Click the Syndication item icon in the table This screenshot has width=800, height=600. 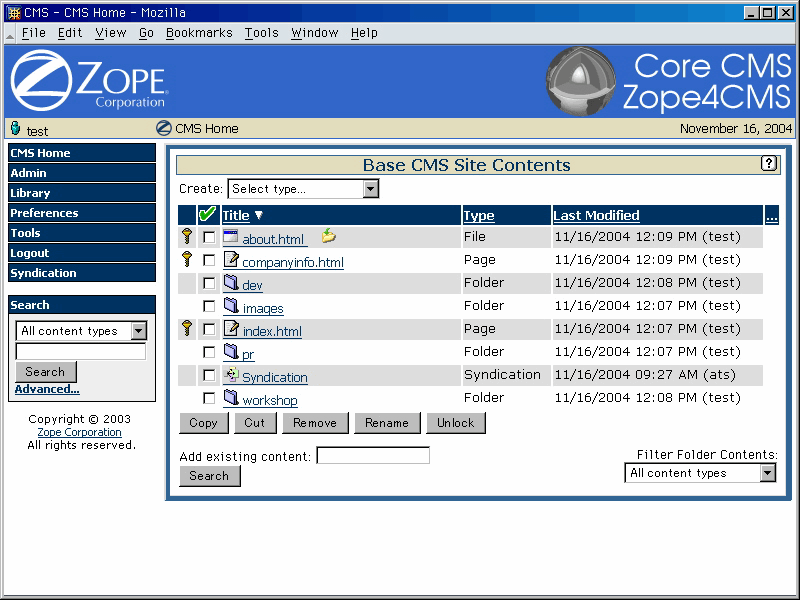click(x=231, y=374)
